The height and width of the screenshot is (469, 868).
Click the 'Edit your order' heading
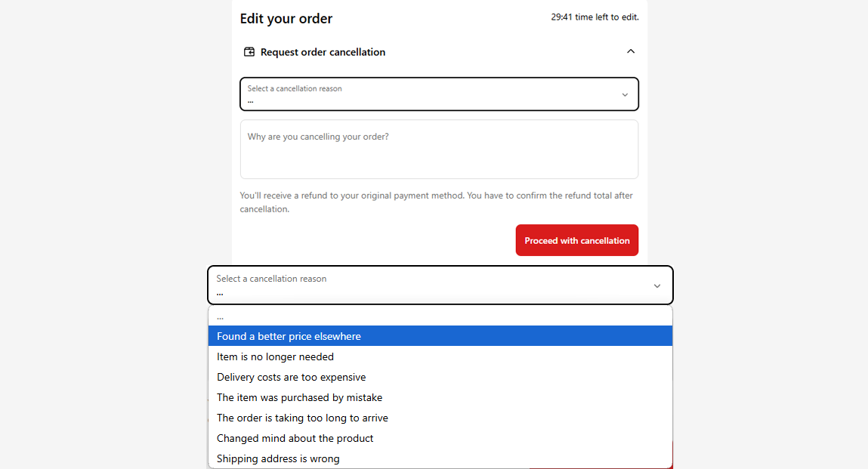[x=286, y=19]
